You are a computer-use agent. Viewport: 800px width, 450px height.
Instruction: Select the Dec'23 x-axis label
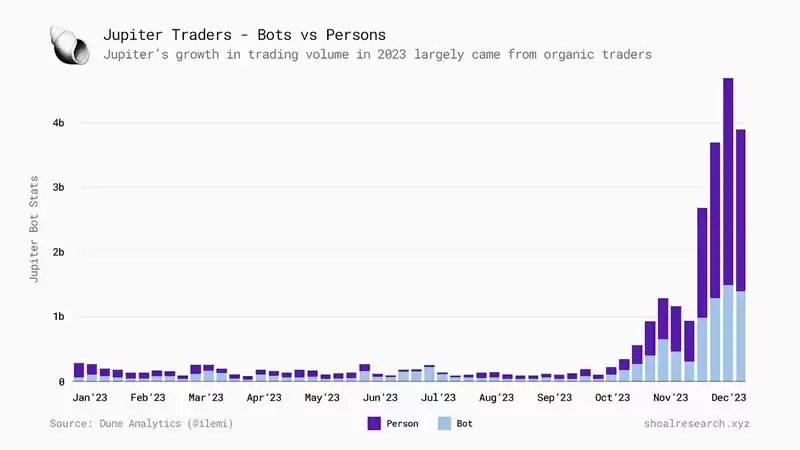(729, 397)
